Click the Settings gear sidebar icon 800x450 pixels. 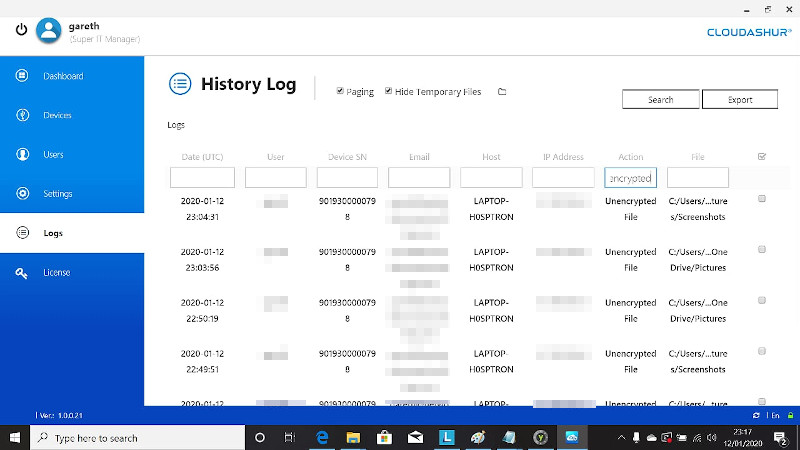[x=22, y=193]
